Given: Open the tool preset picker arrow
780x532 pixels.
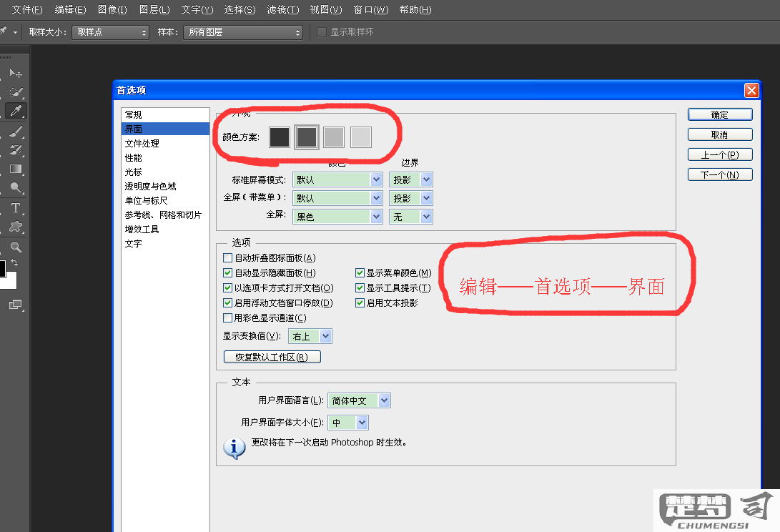Looking at the screenshot, I should click(15, 32).
